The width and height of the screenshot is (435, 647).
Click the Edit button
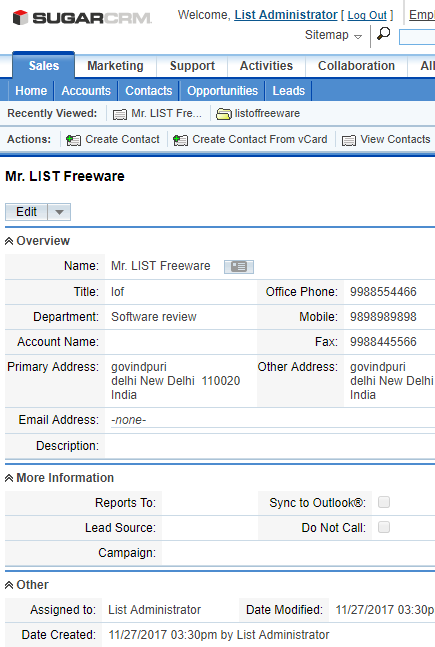26,212
